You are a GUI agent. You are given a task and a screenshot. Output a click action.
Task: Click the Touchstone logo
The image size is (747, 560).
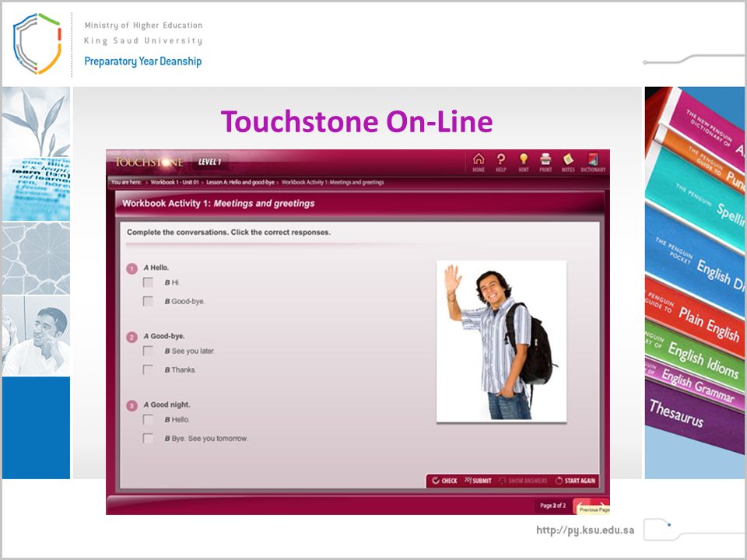point(149,163)
